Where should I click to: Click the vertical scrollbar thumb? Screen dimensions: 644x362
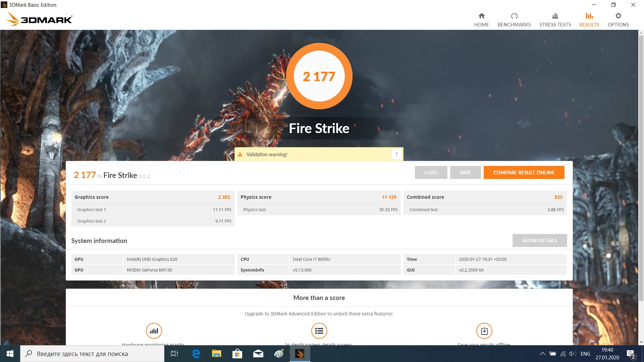pyautogui.click(x=641, y=169)
